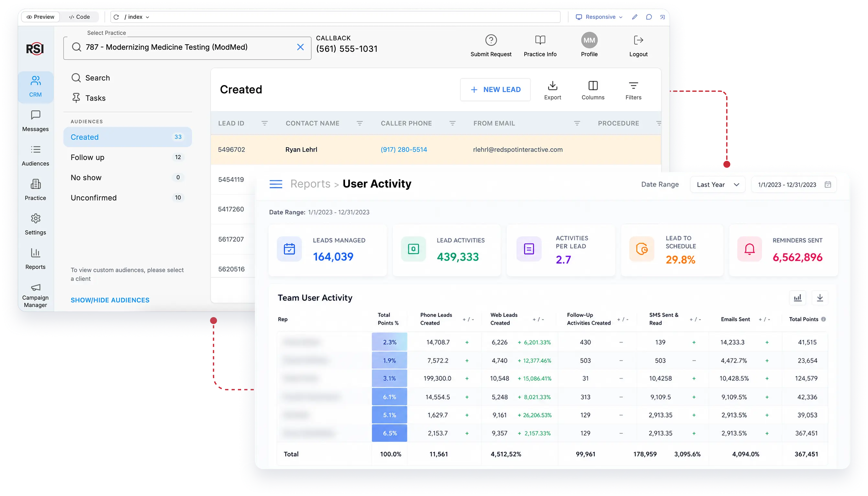Select lead ID 5617207
Image resolution: width=868 pixels, height=496 pixels.
pyautogui.click(x=231, y=239)
